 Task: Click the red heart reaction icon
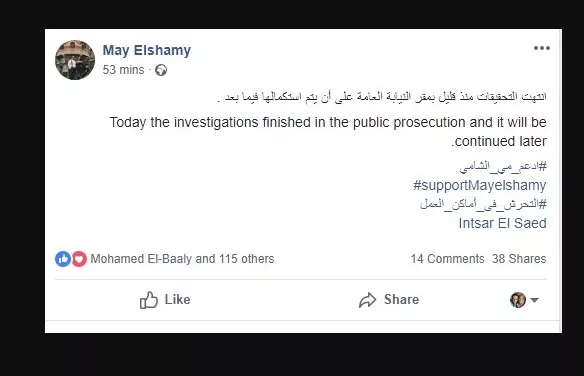tap(79, 259)
